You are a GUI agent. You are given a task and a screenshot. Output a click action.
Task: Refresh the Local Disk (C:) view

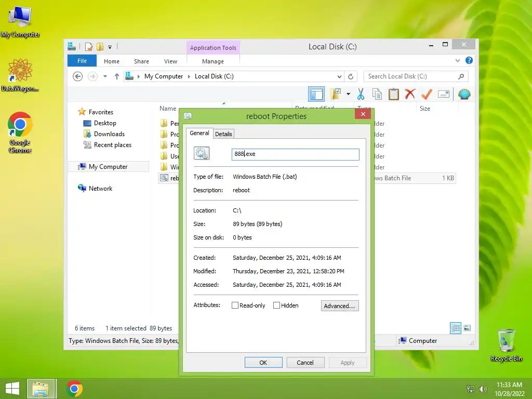pyautogui.click(x=351, y=76)
